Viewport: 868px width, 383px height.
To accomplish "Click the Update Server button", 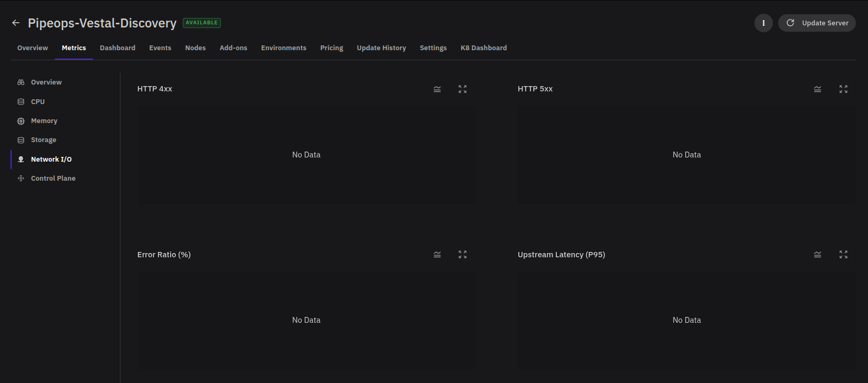I will [x=817, y=23].
